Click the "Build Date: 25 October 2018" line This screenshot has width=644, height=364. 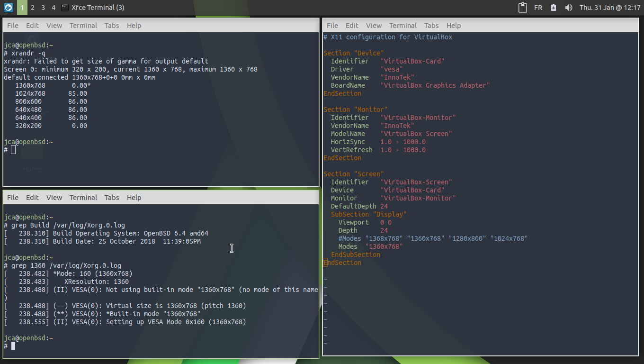click(x=102, y=241)
